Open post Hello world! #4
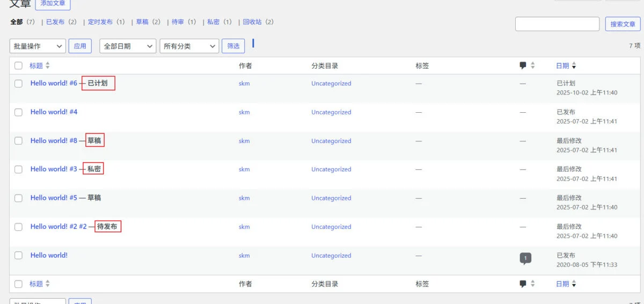The height and width of the screenshot is (304, 644). [54, 112]
